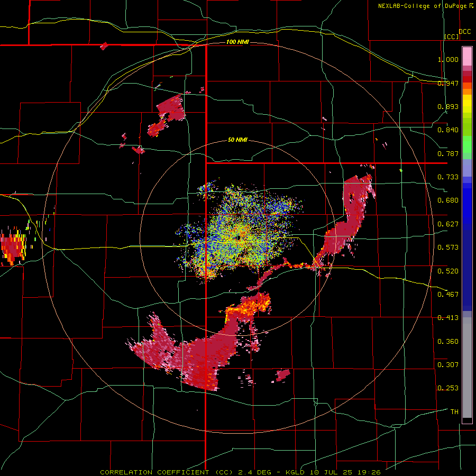
Task: Select the DCC label above the scale
Action: (x=465, y=32)
